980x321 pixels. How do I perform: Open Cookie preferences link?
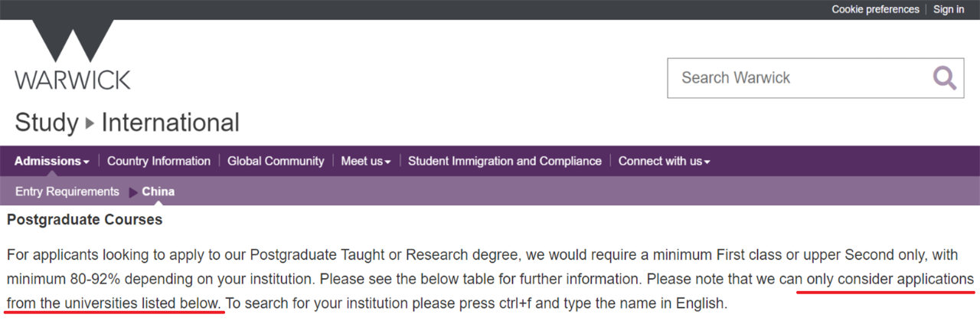pos(875,9)
